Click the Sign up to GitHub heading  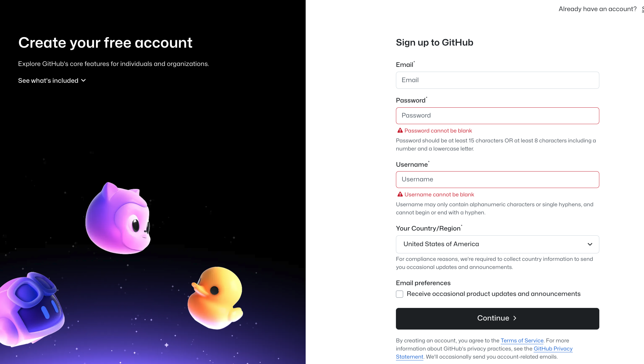click(x=434, y=43)
